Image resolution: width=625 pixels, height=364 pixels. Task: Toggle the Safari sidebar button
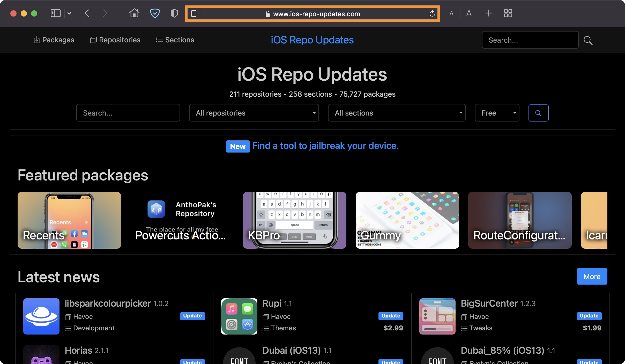pos(55,13)
